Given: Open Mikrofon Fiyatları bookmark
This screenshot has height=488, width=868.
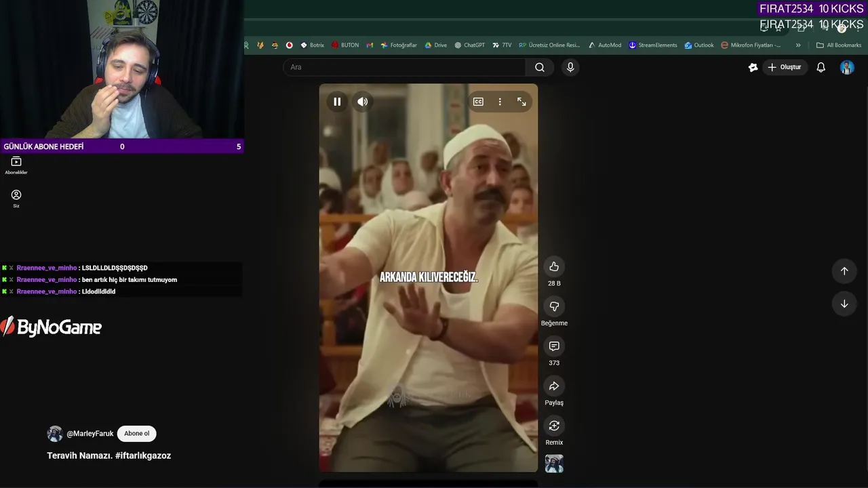Looking at the screenshot, I should pyautogui.click(x=751, y=45).
